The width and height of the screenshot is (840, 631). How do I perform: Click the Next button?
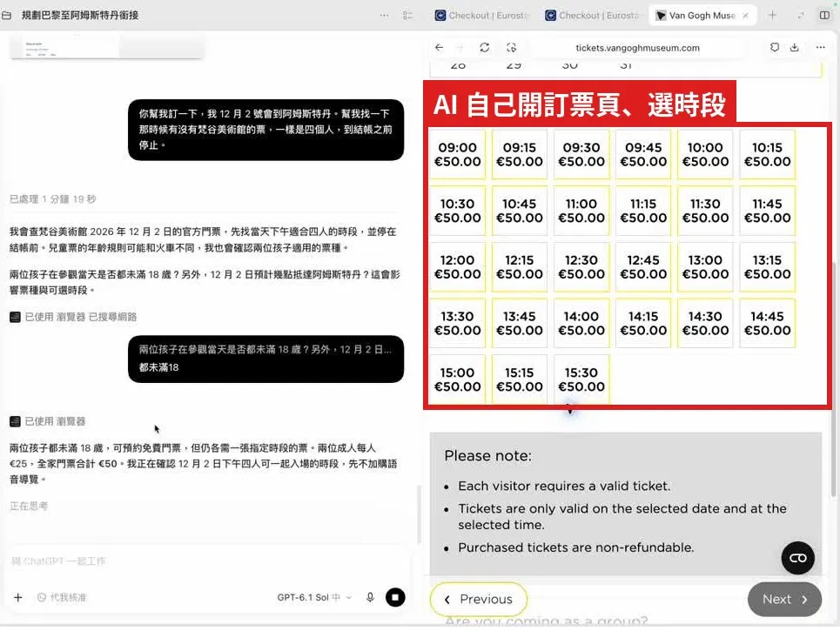click(x=784, y=599)
